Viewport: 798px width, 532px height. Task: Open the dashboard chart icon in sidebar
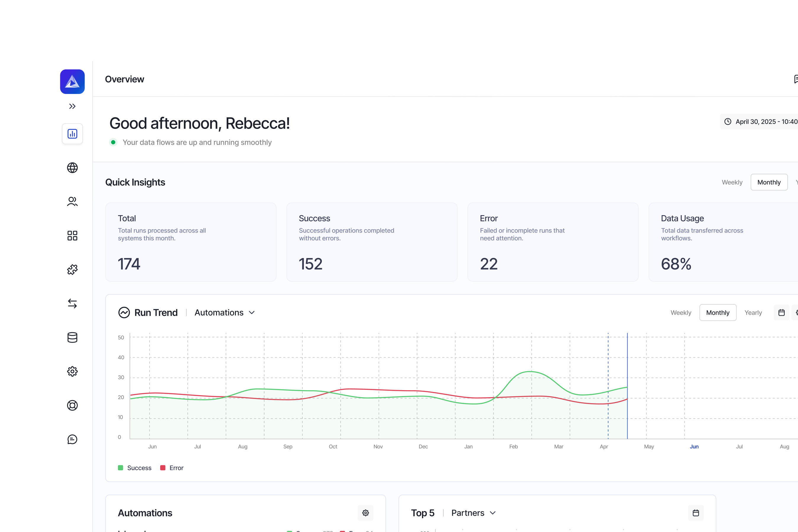tap(72, 134)
